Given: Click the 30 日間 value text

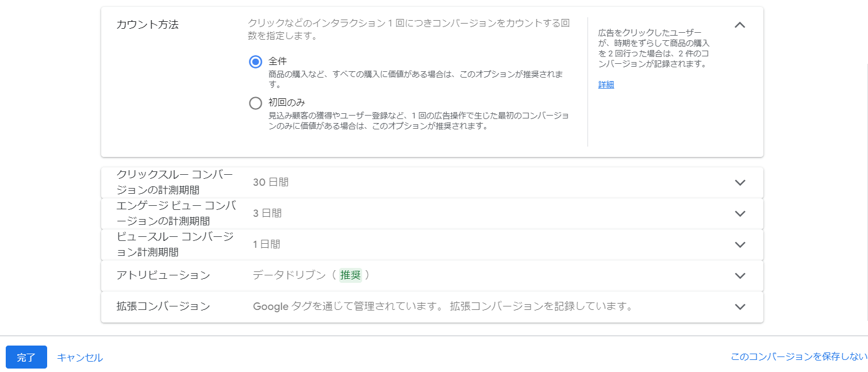Looking at the screenshot, I should (x=270, y=182).
